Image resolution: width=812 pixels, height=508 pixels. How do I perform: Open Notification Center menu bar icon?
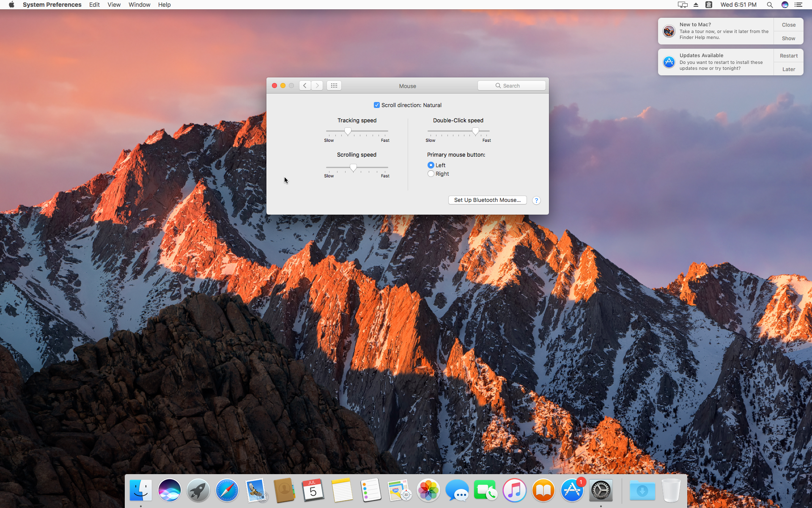pos(798,5)
